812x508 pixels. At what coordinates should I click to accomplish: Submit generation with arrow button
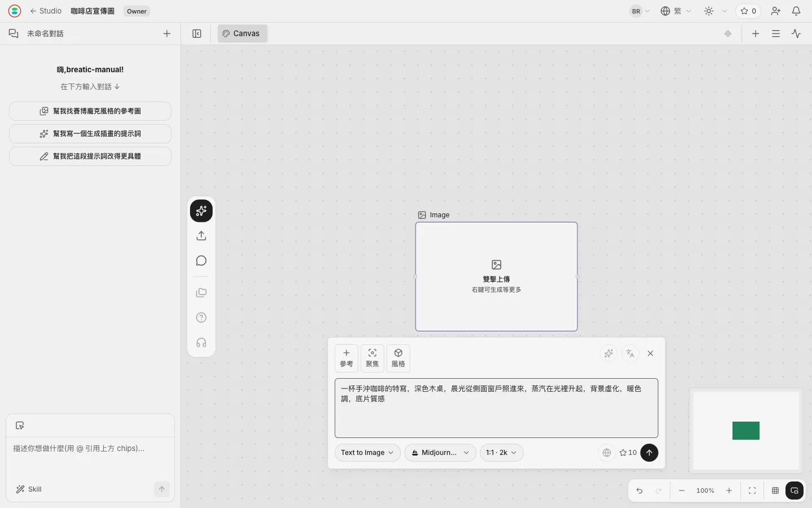(649, 453)
